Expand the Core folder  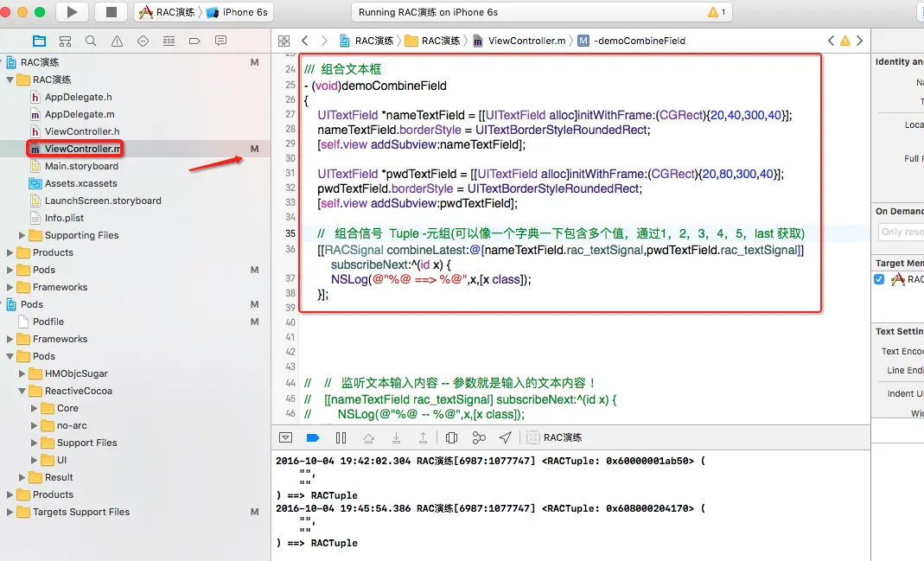pyautogui.click(x=35, y=408)
